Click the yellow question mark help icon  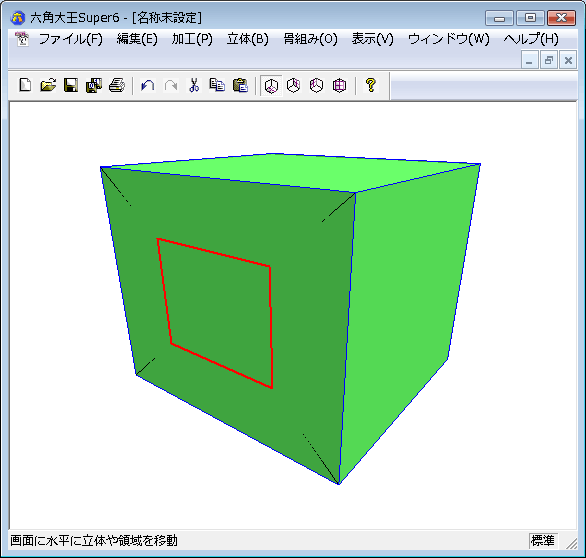[371, 85]
